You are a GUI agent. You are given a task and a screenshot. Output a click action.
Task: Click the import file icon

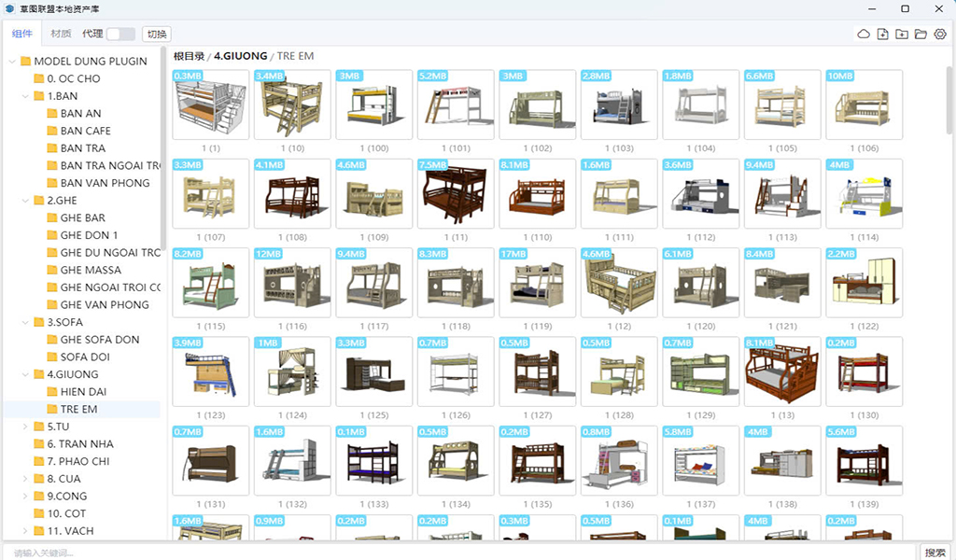click(x=882, y=35)
